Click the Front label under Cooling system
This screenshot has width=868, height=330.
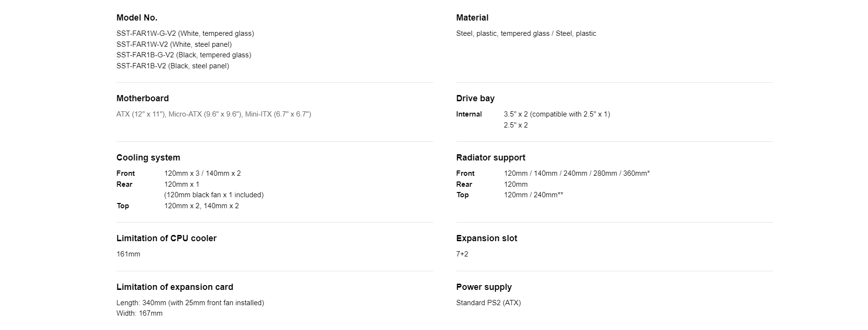(x=125, y=173)
